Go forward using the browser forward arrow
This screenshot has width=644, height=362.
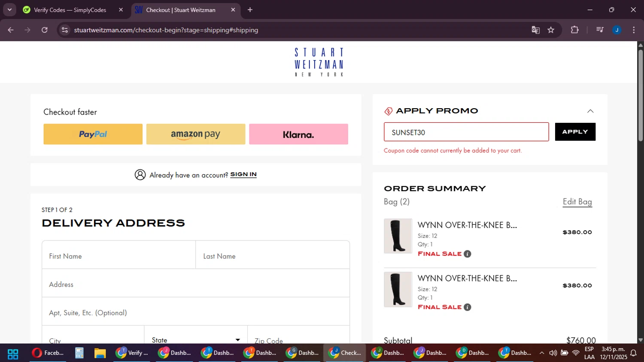click(x=27, y=30)
